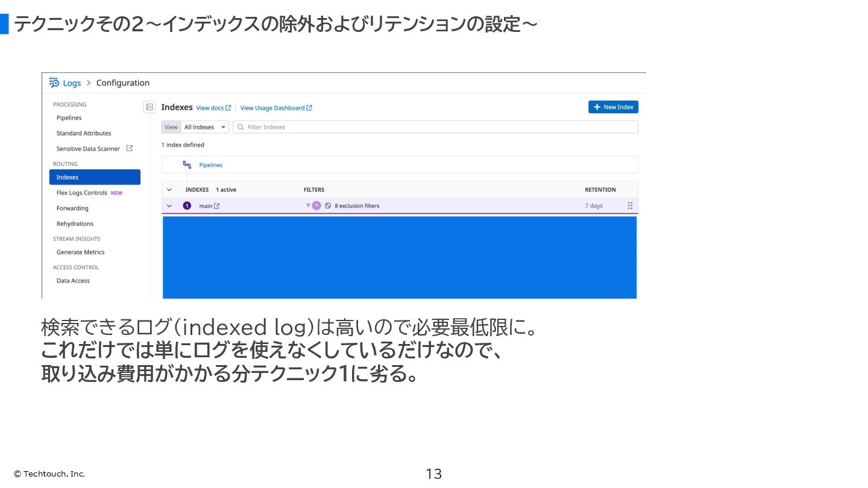Click the View Usage Dashboard external link icon
This screenshot has width=868, height=488.
click(x=309, y=108)
